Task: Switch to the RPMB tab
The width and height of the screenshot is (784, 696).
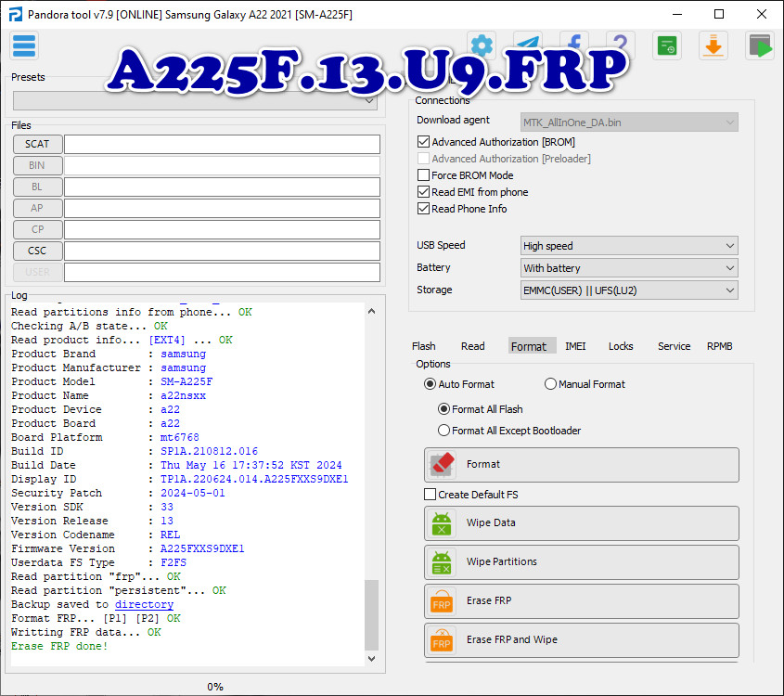Action: [x=719, y=346]
